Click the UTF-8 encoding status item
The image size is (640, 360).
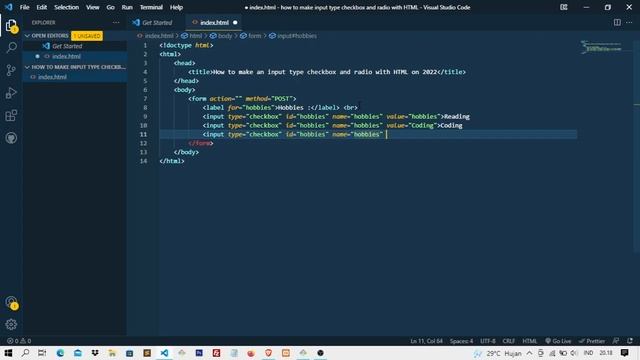point(488,341)
